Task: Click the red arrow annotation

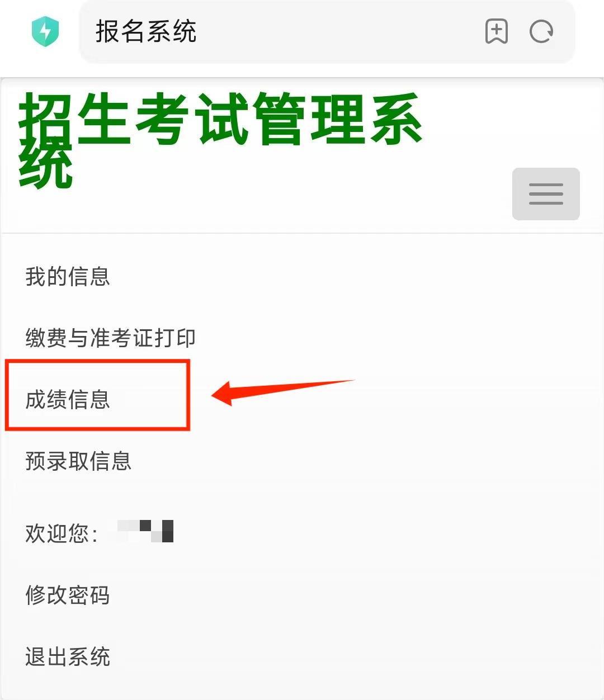Action: coord(282,392)
